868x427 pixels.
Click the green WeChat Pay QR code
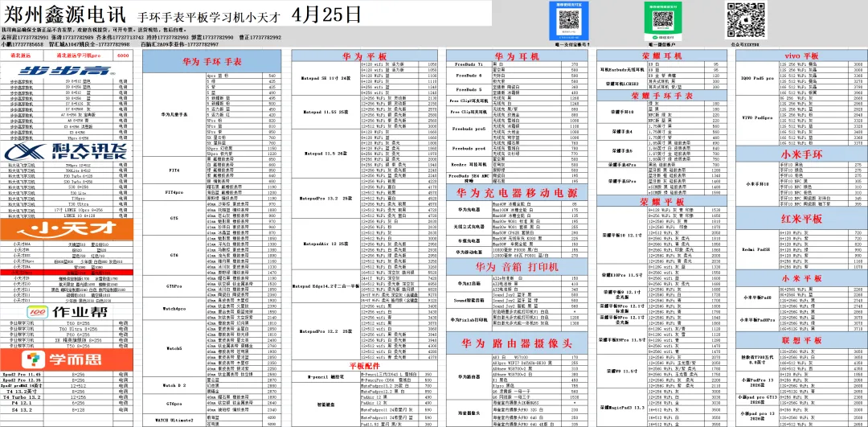662,19
